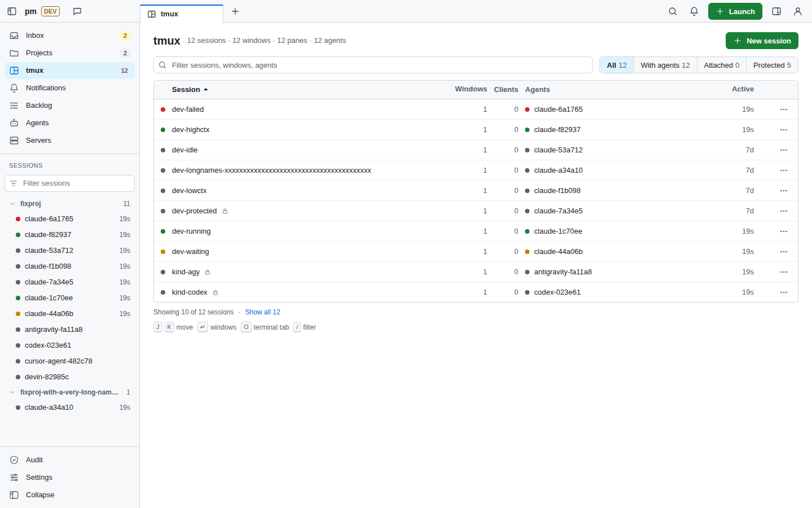Open the notifications bell in top bar
812x508 pixels.
tap(694, 11)
